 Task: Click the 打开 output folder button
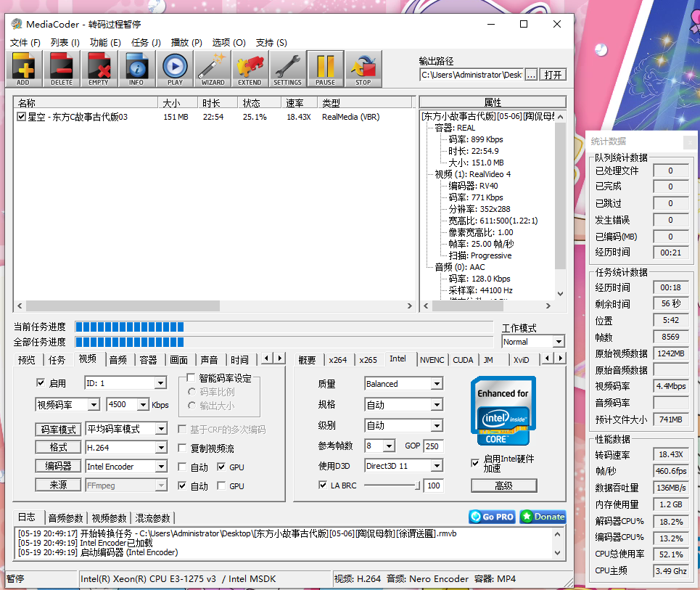pyautogui.click(x=553, y=75)
